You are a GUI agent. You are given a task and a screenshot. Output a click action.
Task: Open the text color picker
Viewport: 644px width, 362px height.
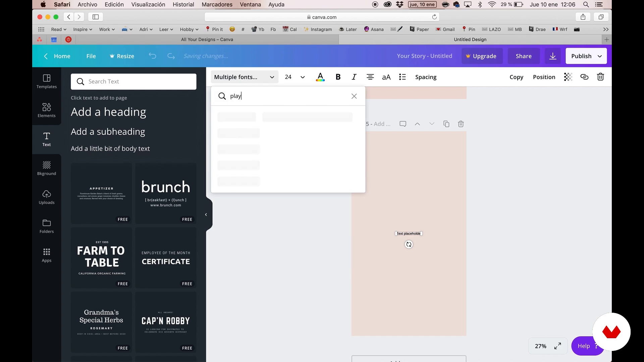320,77
